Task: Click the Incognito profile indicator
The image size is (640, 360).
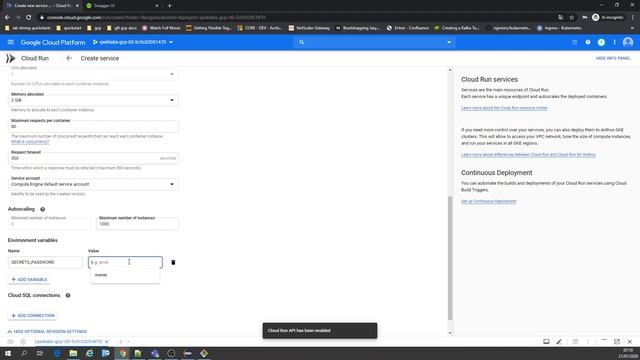Action: pyautogui.click(x=608, y=17)
